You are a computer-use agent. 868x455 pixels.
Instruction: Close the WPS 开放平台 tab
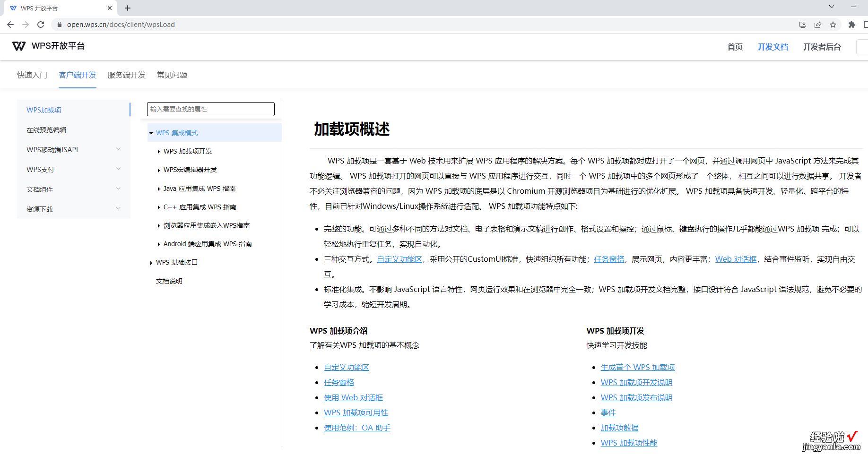(110, 8)
